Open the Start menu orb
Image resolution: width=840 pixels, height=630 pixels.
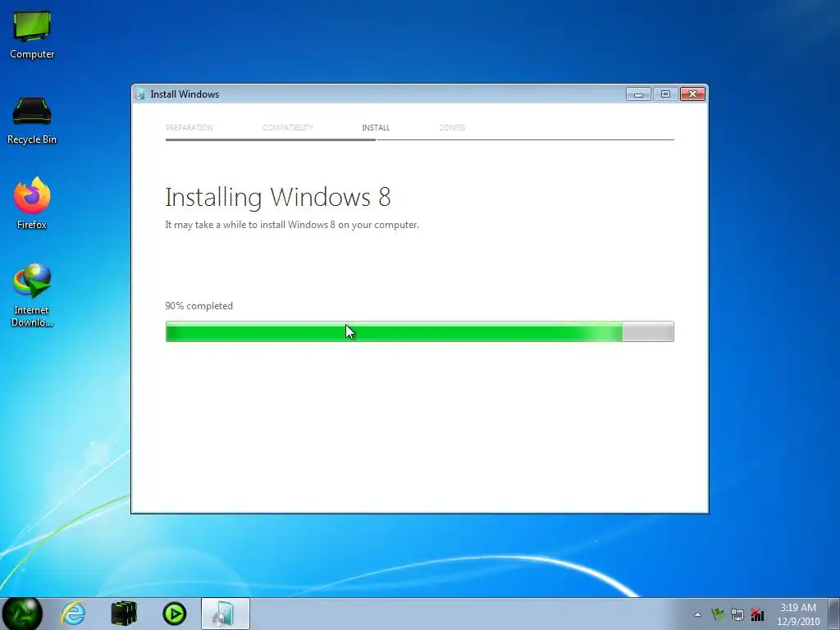pyautogui.click(x=22, y=614)
